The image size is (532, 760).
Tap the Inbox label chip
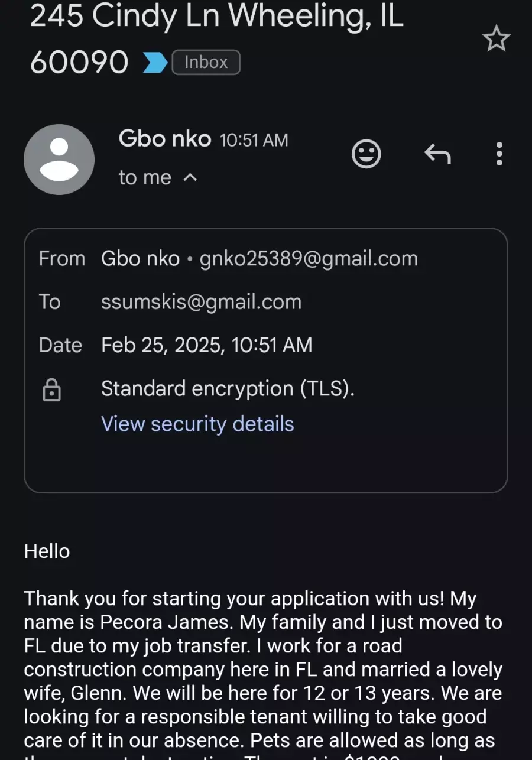click(x=206, y=62)
